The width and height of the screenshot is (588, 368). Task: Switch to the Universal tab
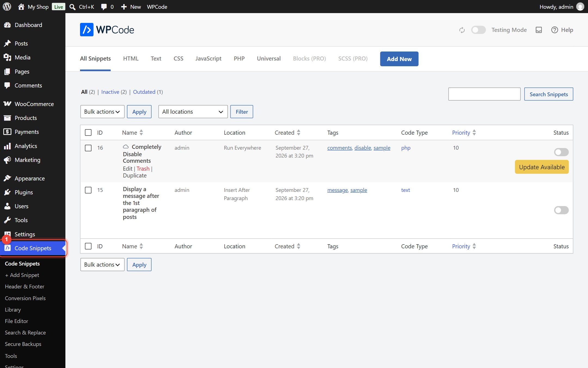[x=269, y=59]
